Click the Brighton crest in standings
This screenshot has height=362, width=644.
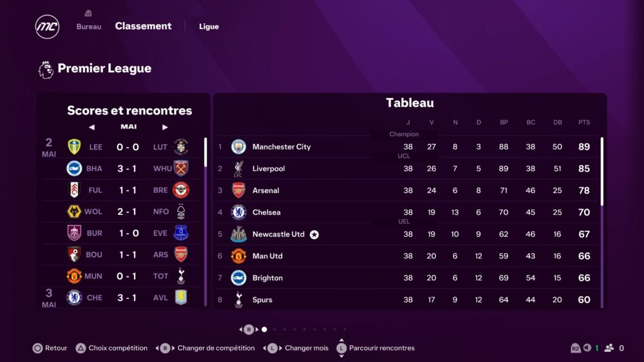pyautogui.click(x=238, y=278)
